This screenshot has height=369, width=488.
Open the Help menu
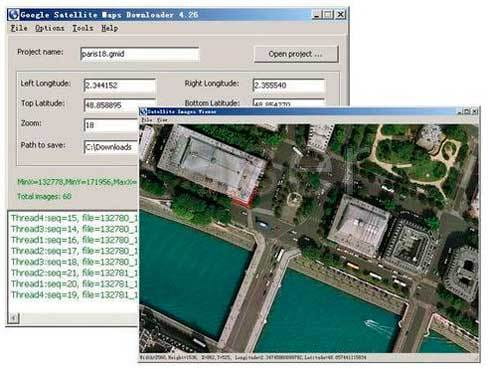(110, 28)
